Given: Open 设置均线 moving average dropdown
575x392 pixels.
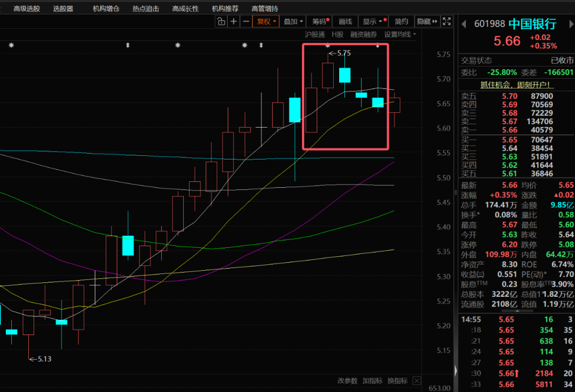Looking at the screenshot, I should tap(400, 34).
